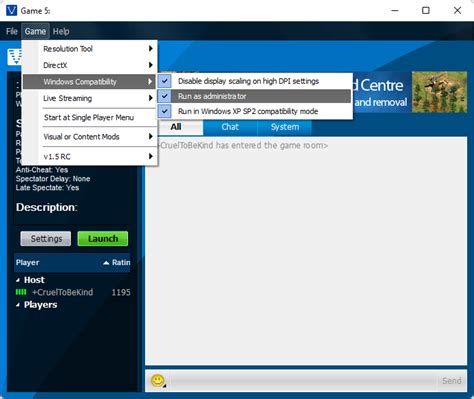Open the emoji smiley picker
Screen dimensions: 474x399
coord(158,381)
